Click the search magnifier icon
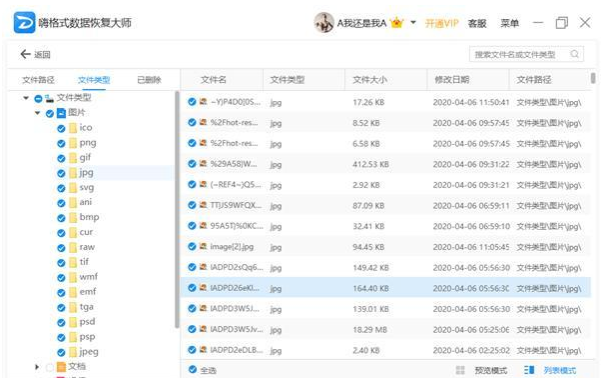The height and width of the screenshot is (378, 603). click(575, 54)
